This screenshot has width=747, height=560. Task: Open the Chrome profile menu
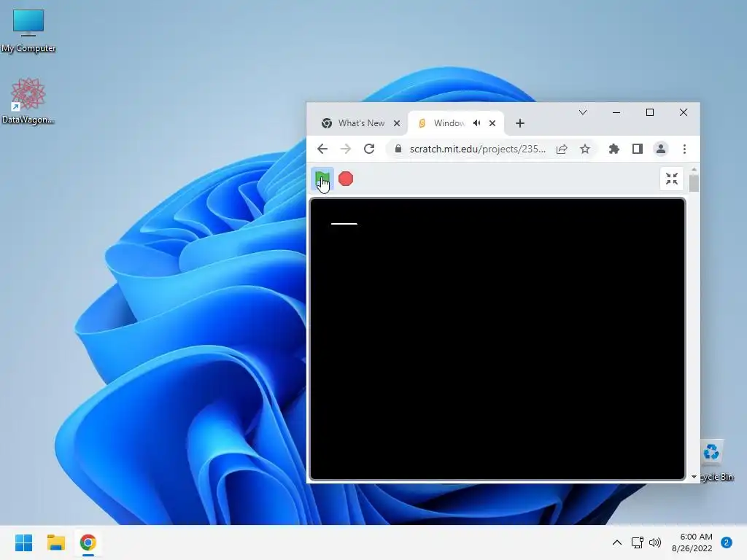tap(661, 149)
